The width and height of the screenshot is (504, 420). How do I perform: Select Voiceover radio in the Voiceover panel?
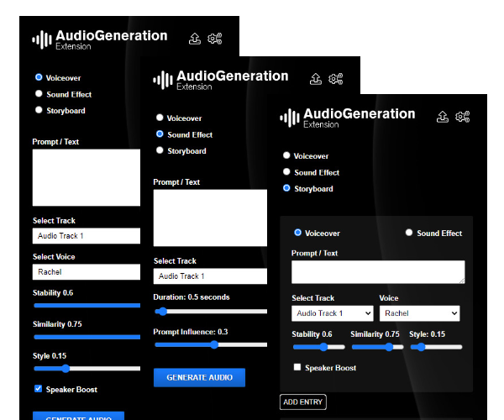39,77
